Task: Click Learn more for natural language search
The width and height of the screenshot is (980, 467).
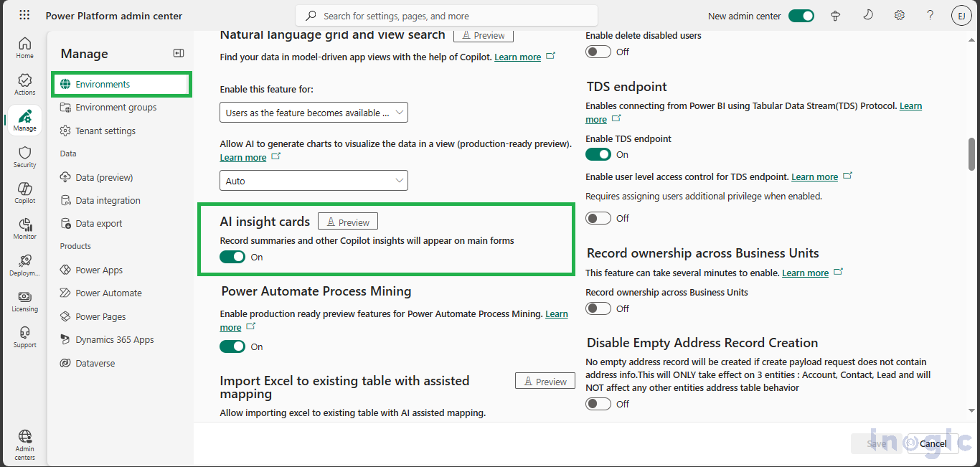Action: [517, 57]
